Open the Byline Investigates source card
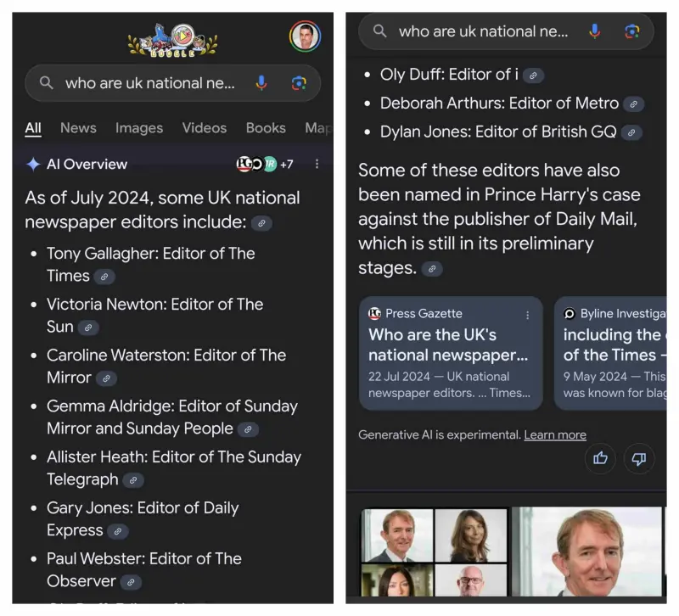Image resolution: width=679 pixels, height=616 pixels. pos(610,353)
